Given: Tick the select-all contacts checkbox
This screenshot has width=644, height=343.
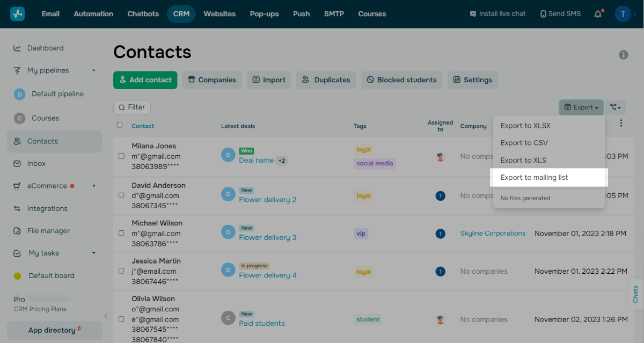Looking at the screenshot, I should click(120, 125).
